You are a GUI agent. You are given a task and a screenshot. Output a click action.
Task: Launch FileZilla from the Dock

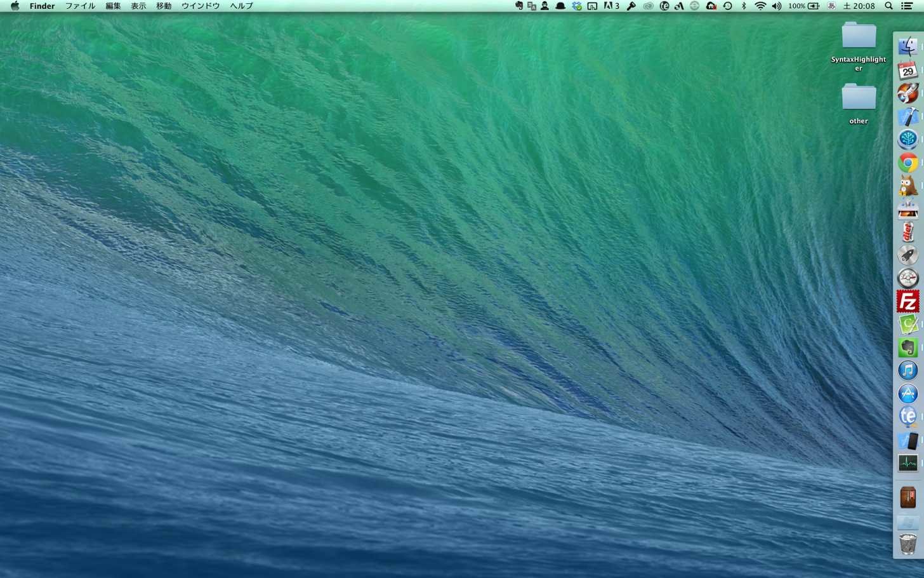(x=907, y=301)
